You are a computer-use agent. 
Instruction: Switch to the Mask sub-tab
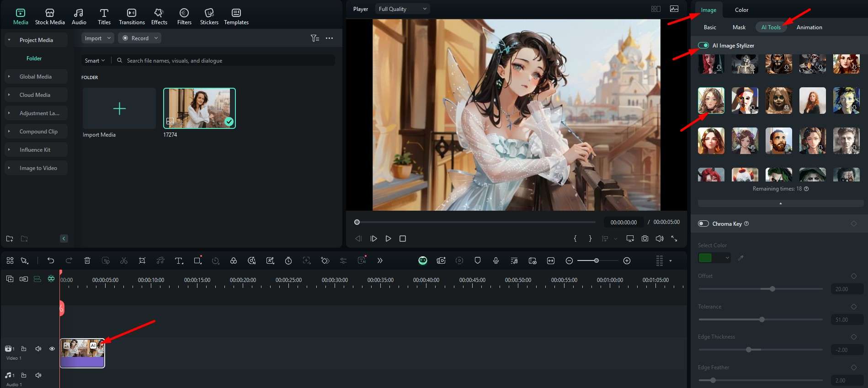click(739, 27)
